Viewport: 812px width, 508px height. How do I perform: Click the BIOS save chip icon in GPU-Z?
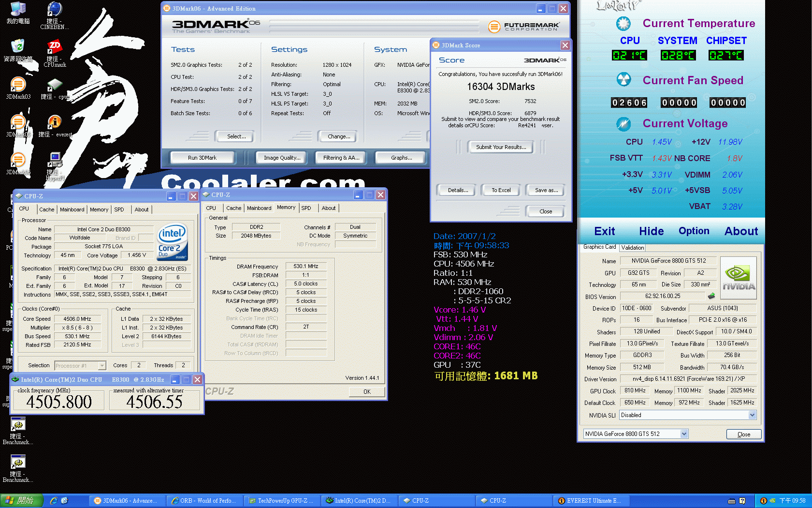click(711, 296)
